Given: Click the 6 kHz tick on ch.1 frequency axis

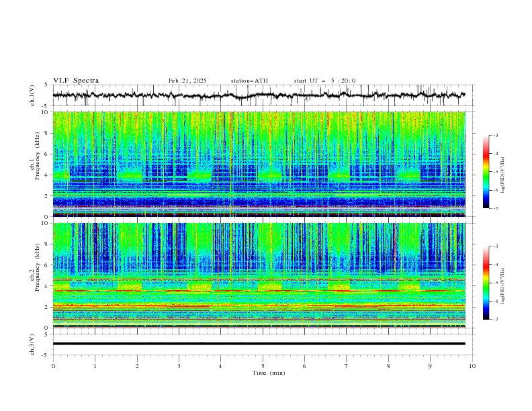Looking at the screenshot, I should (48, 154).
